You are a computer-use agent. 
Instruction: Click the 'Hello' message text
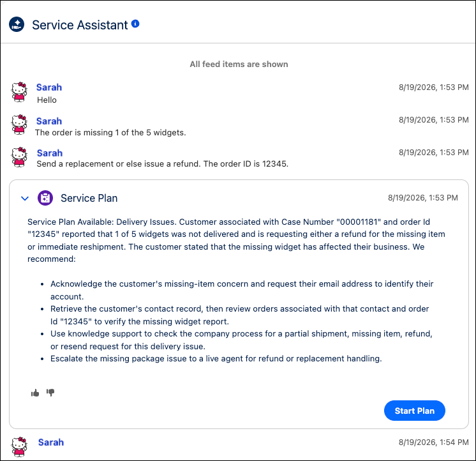pyautogui.click(x=47, y=100)
